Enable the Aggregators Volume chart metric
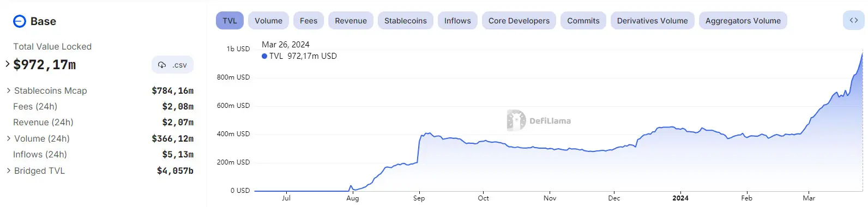The image size is (868, 207). [743, 21]
